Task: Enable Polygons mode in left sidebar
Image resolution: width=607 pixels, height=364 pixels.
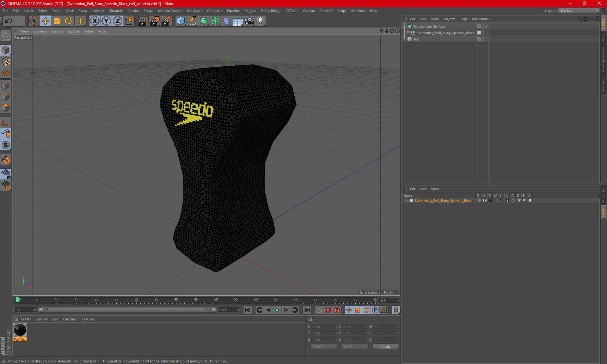Action: (6, 108)
